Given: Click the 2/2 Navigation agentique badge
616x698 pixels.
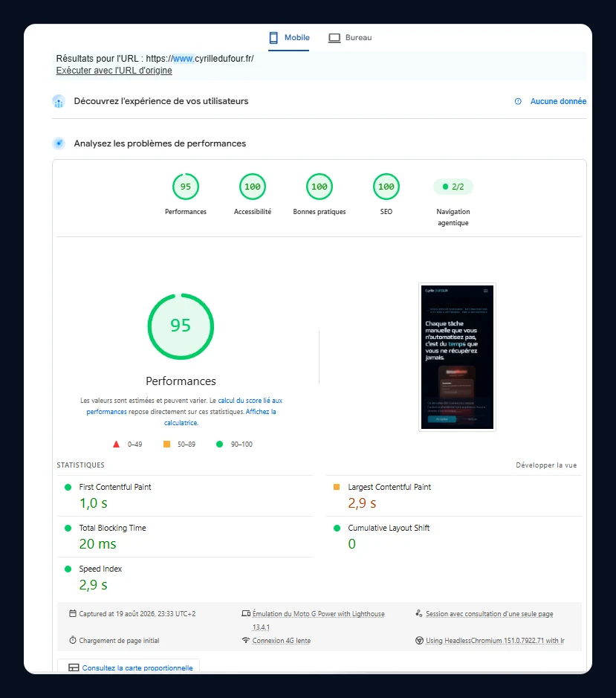Looking at the screenshot, I should (x=453, y=187).
